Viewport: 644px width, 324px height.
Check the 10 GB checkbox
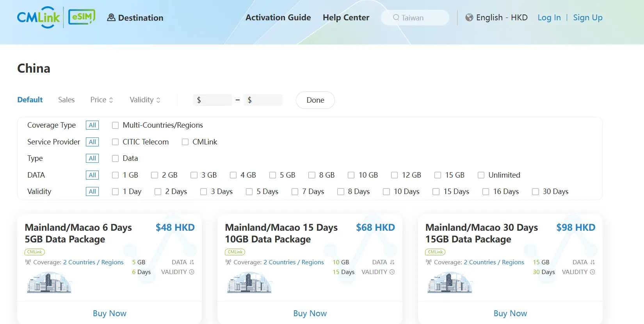(351, 175)
